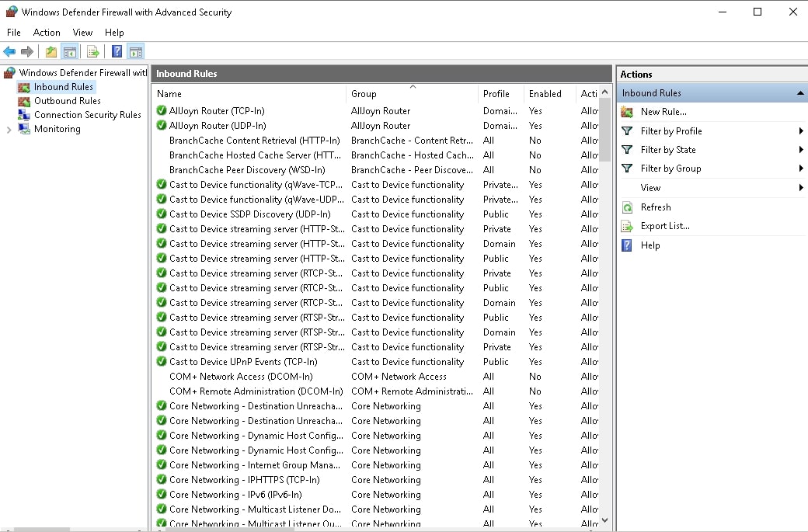Open the Action menu
808x532 pixels.
click(x=47, y=33)
